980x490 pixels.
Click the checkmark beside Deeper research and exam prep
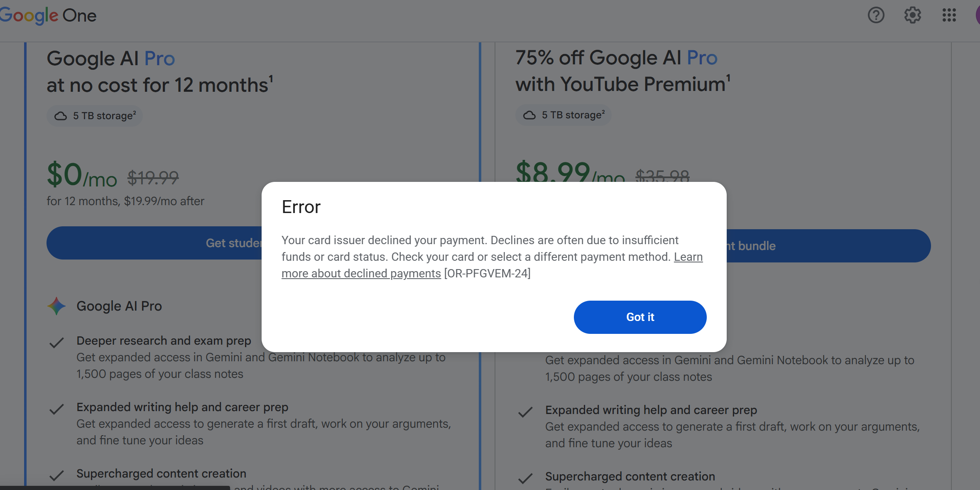56,343
